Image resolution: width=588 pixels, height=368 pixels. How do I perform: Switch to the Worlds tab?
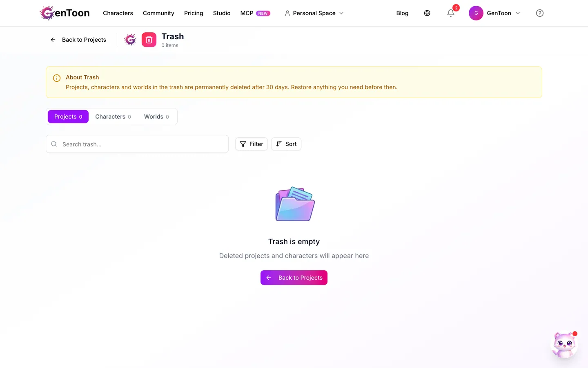click(156, 117)
